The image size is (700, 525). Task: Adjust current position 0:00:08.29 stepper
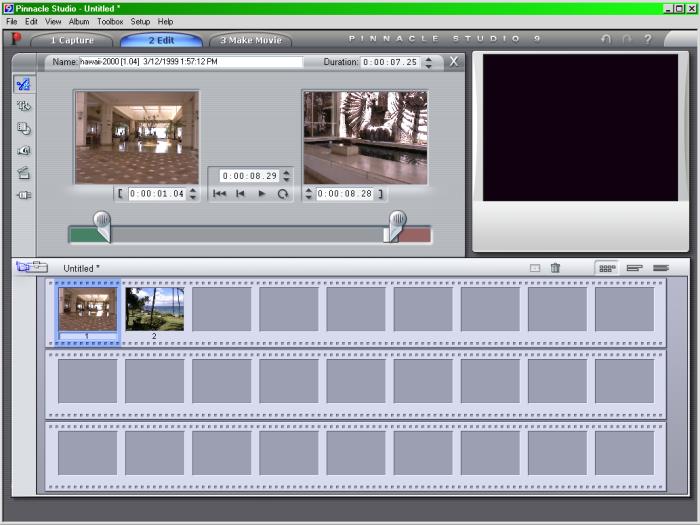286,176
